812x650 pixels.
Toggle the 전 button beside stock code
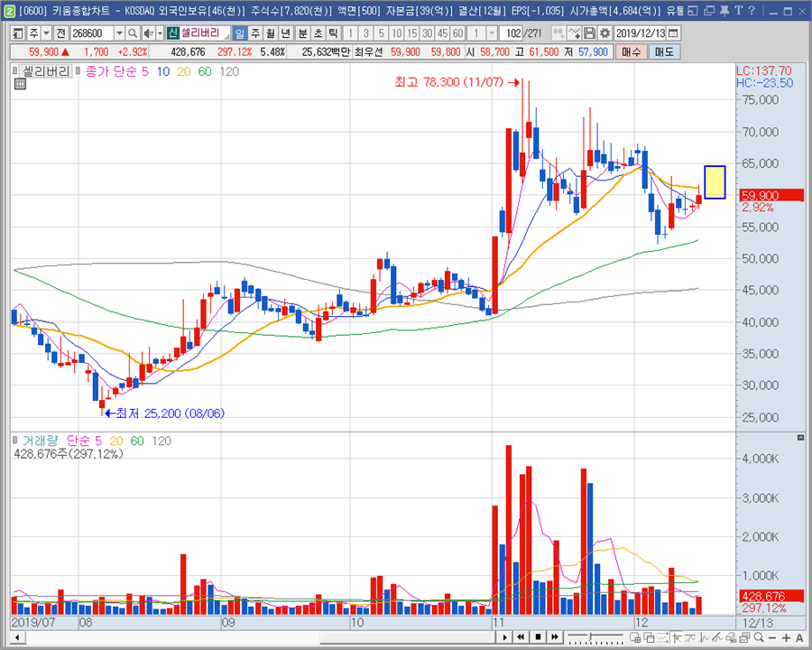[x=61, y=33]
